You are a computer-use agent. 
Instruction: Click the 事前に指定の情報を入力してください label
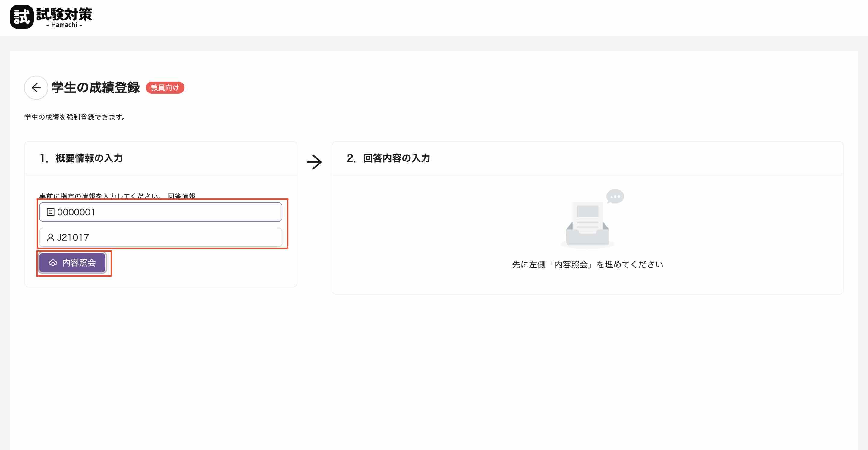[100, 196]
